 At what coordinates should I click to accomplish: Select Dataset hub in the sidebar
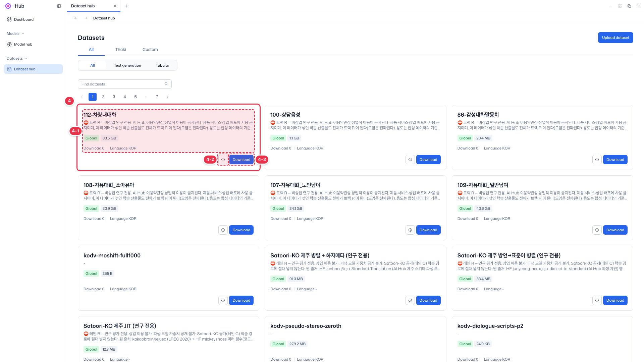[x=33, y=69]
